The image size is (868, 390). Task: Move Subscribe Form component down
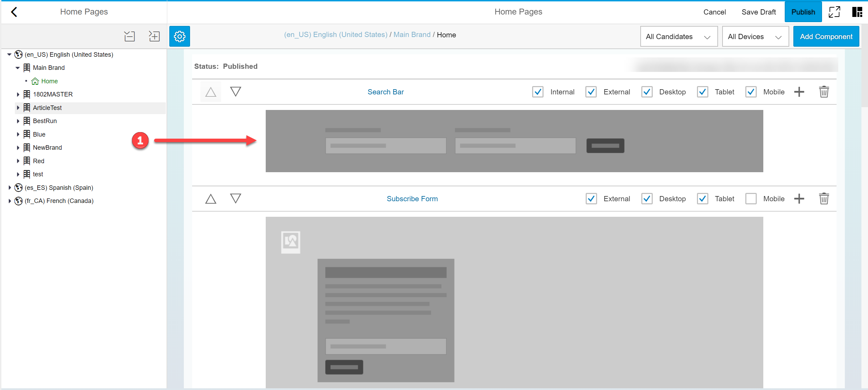236,198
